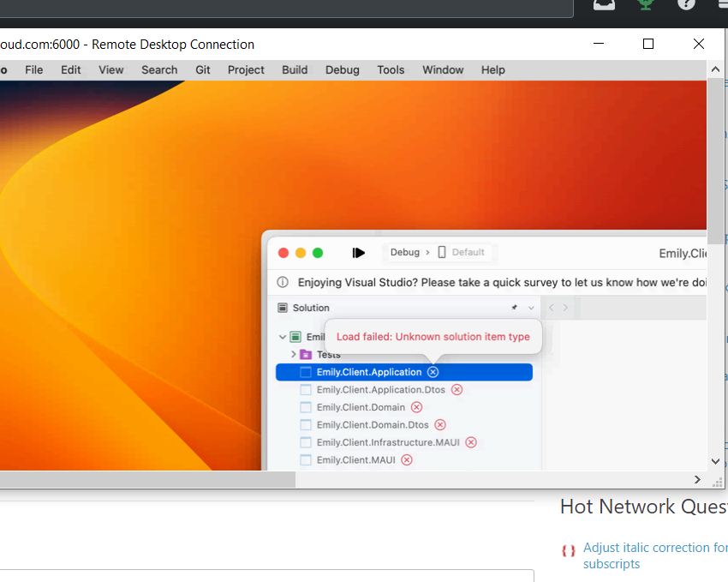Collapse the Emily solution root node

click(x=283, y=336)
